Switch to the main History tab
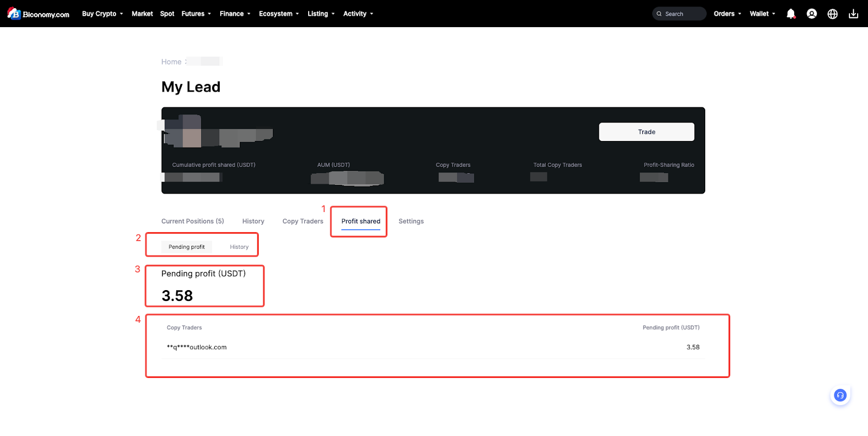The height and width of the screenshot is (436, 868). point(253,221)
